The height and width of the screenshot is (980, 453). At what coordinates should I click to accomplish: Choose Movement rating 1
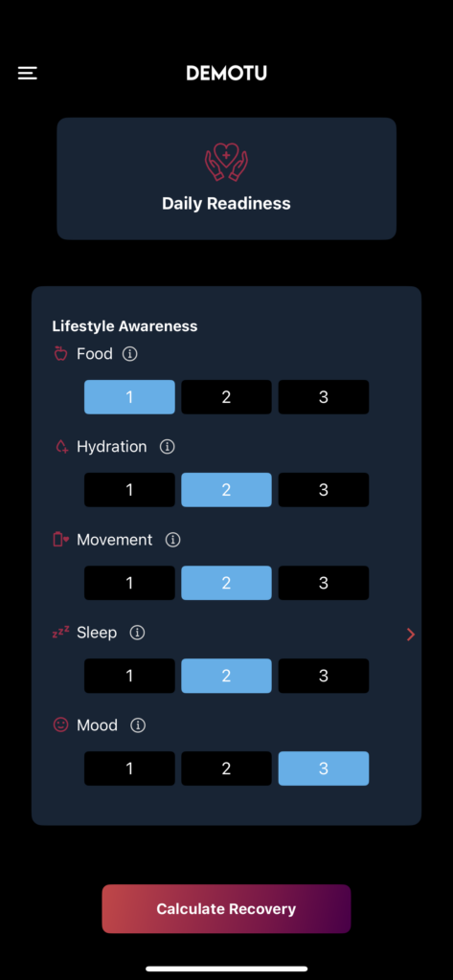[x=129, y=583]
